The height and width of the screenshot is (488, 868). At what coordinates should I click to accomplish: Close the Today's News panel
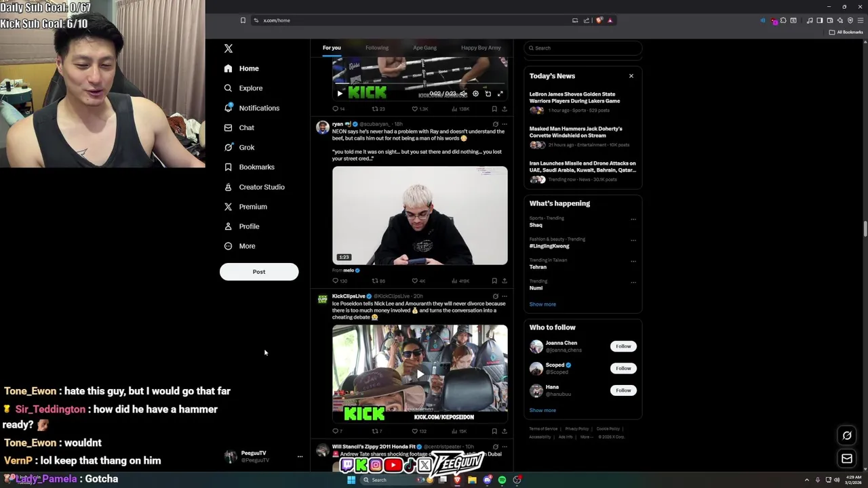(631, 76)
